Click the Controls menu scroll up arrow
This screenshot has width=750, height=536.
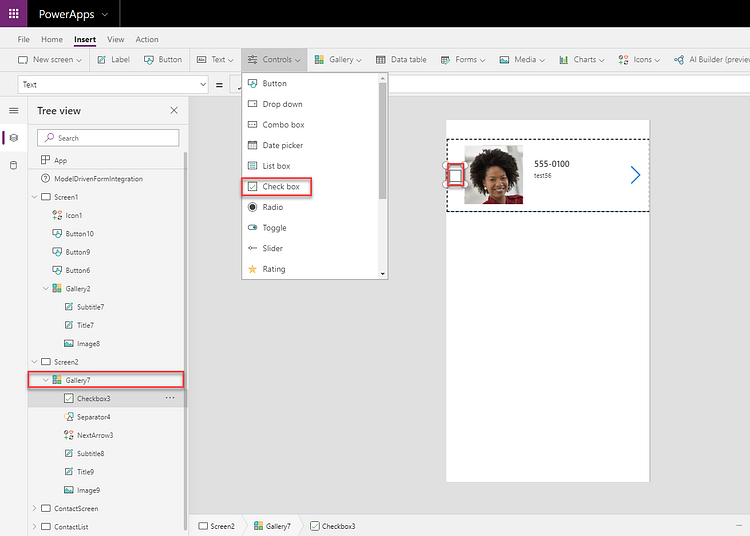tap(383, 78)
